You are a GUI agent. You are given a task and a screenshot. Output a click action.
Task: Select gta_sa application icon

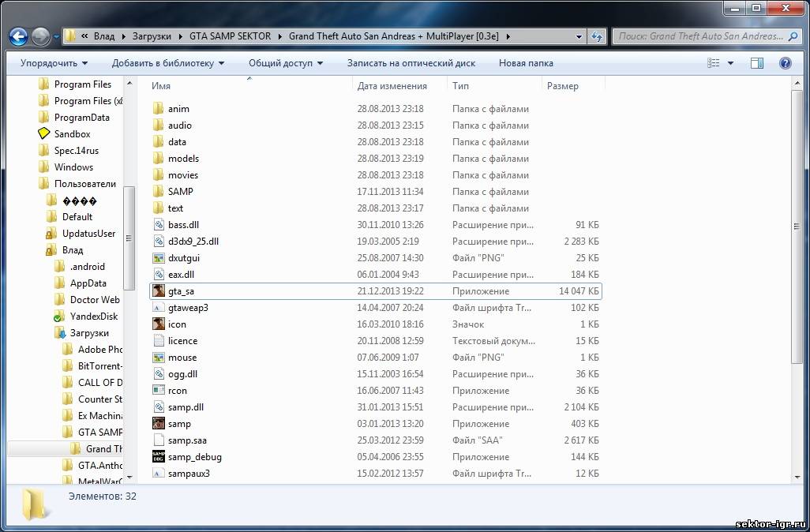pos(159,290)
